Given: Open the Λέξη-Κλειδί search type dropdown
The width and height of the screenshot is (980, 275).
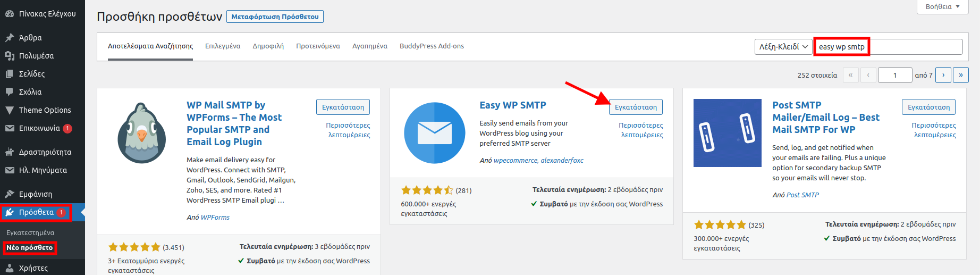Looking at the screenshot, I should click(783, 47).
